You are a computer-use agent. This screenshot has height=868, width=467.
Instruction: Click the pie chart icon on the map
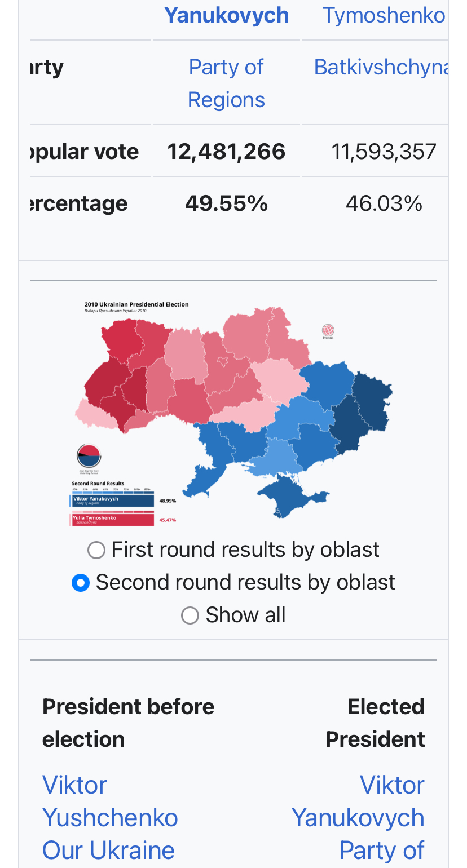coord(89,455)
